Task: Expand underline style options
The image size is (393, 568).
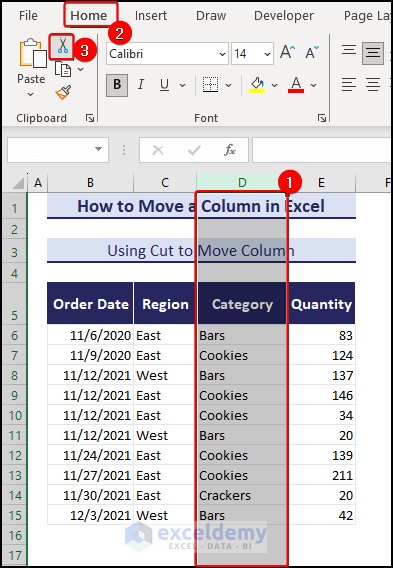Action: pyautogui.click(x=183, y=85)
